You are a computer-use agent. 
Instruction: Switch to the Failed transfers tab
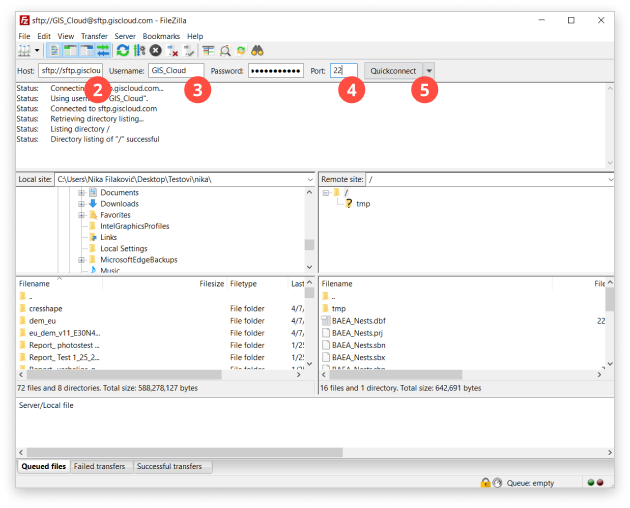point(100,467)
